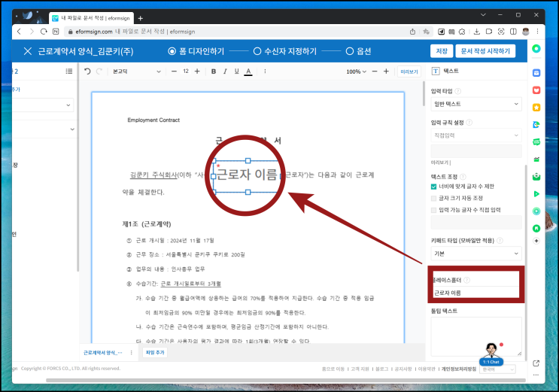Click the 파일 추가 button
The width and height of the screenshot is (559, 392).
point(155,352)
